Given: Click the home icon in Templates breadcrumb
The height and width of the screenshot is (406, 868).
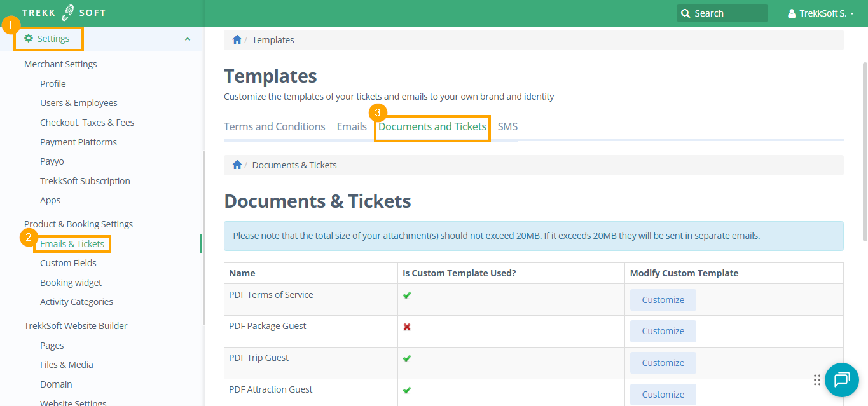Looking at the screenshot, I should (x=237, y=40).
